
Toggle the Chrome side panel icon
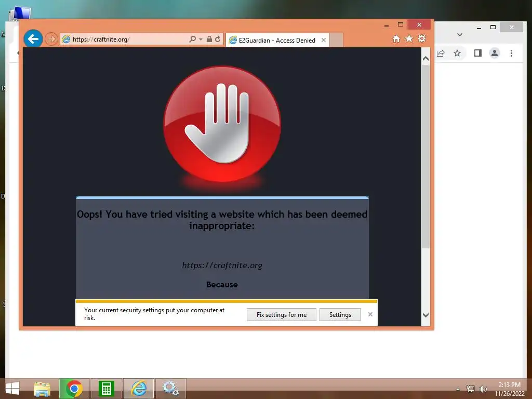click(478, 54)
